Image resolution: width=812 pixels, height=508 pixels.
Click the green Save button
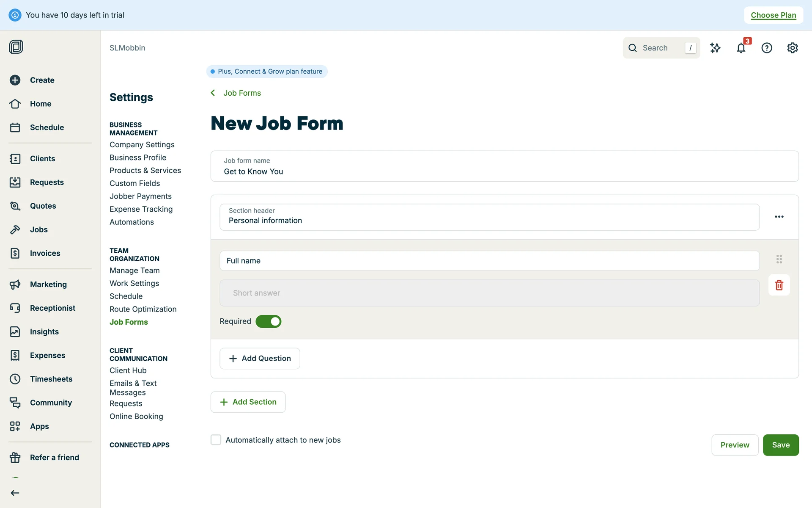click(x=781, y=445)
